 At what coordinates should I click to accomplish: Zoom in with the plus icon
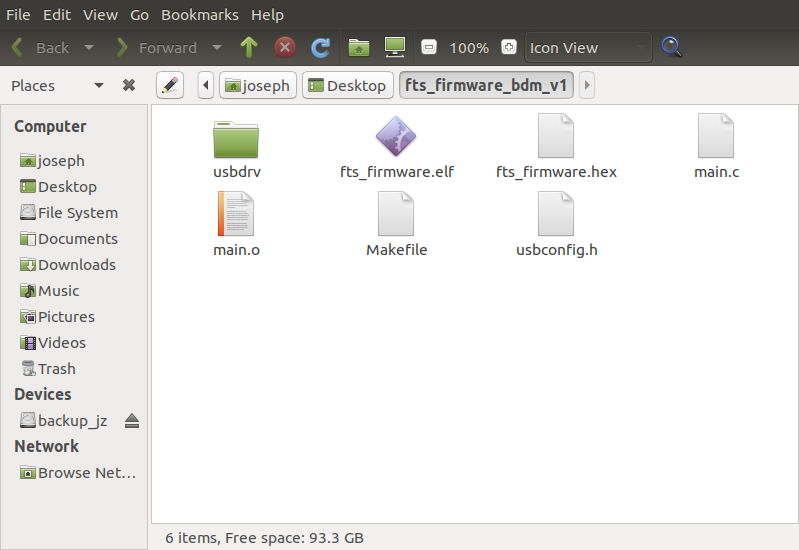coord(509,47)
